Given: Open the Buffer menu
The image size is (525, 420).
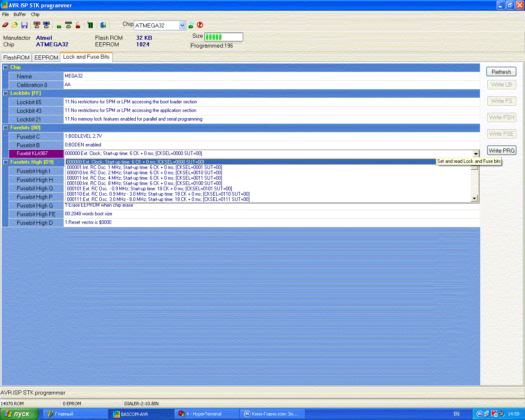Looking at the screenshot, I should pyautogui.click(x=20, y=14).
